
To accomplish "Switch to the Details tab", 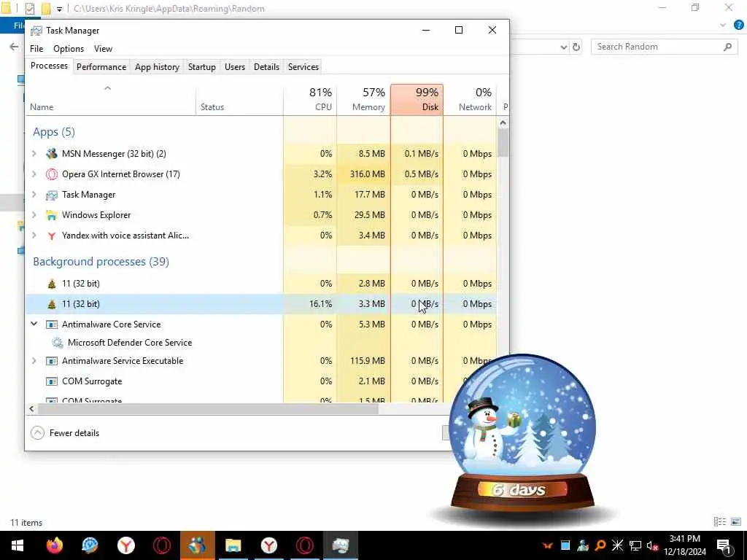I will coord(266,67).
